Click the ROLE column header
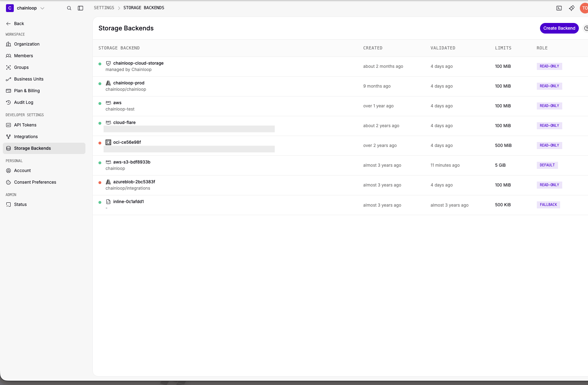This screenshot has width=588, height=385. point(542,48)
